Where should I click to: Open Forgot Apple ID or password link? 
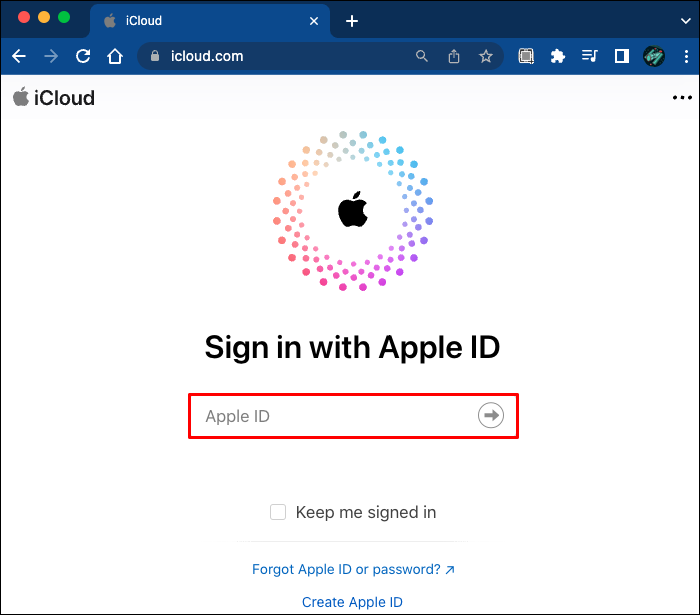pyautogui.click(x=353, y=569)
